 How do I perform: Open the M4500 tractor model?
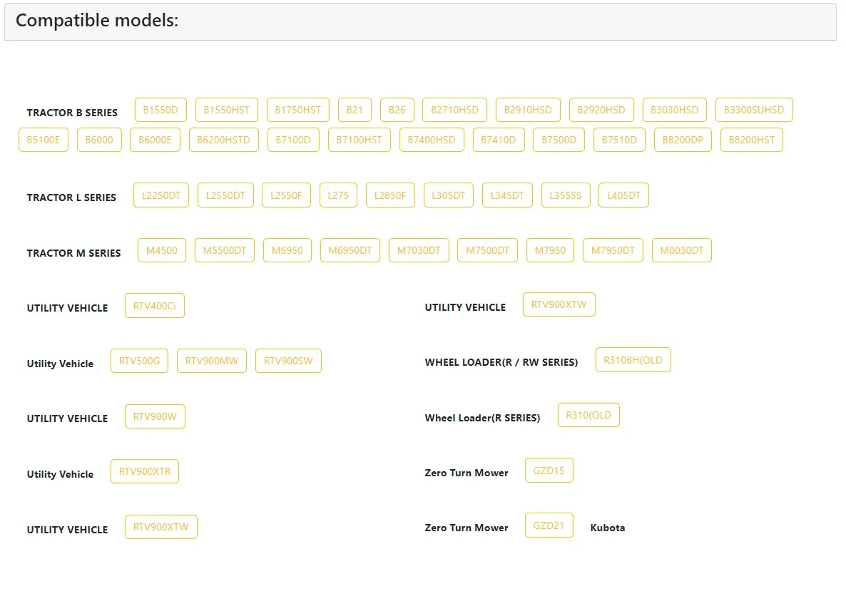coord(162,250)
